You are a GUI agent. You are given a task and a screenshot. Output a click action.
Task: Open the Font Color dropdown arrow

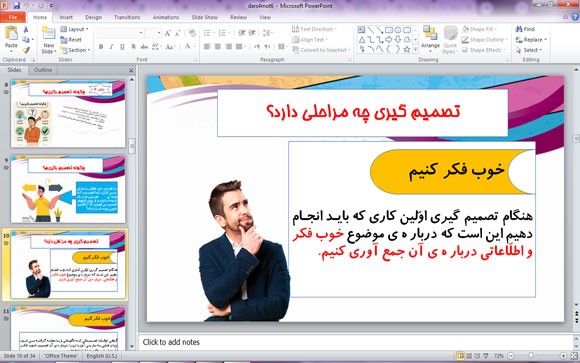pyautogui.click(x=195, y=47)
